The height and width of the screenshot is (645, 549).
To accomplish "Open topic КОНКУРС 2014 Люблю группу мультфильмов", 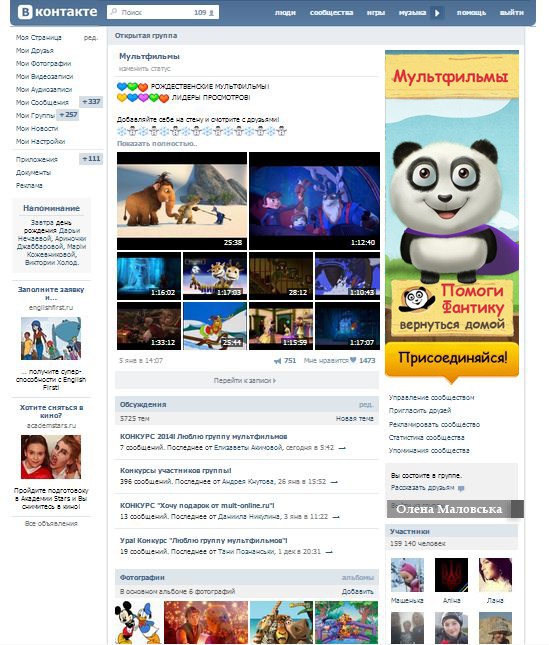I will [204, 436].
